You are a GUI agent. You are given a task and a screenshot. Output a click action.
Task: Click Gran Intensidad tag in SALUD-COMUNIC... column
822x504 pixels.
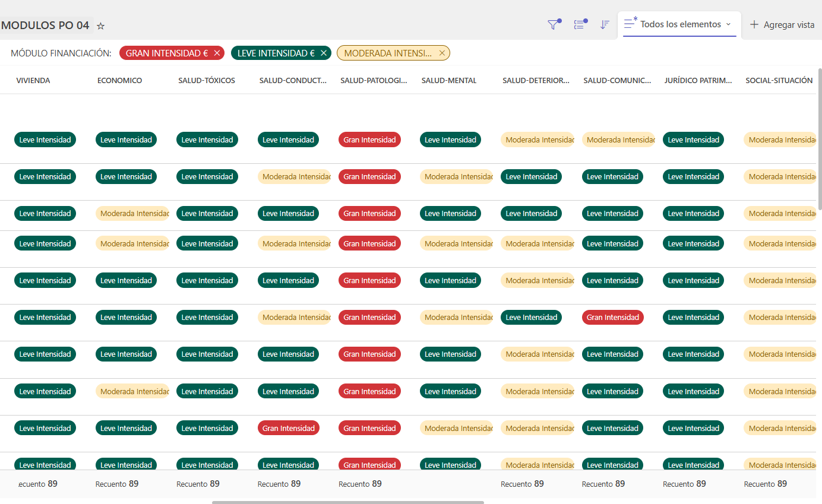pos(612,318)
